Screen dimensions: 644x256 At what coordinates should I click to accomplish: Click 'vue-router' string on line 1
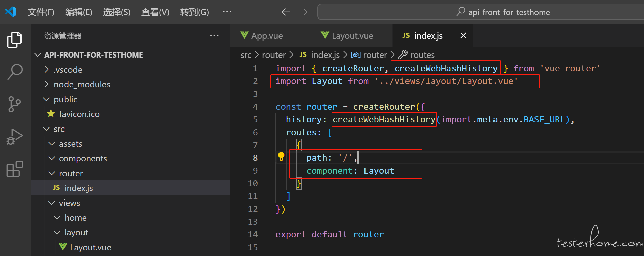[570, 68]
